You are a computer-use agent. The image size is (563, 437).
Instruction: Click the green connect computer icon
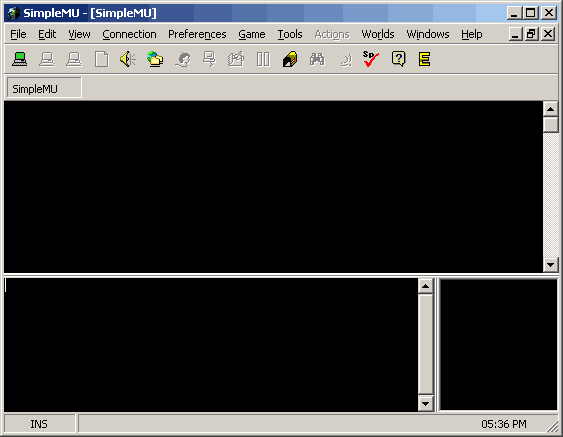click(x=19, y=59)
